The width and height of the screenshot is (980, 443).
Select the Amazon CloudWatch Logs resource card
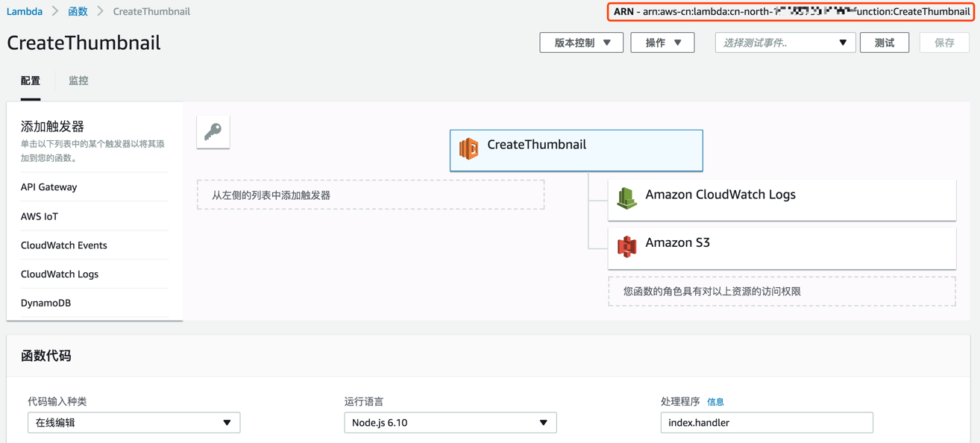click(782, 199)
